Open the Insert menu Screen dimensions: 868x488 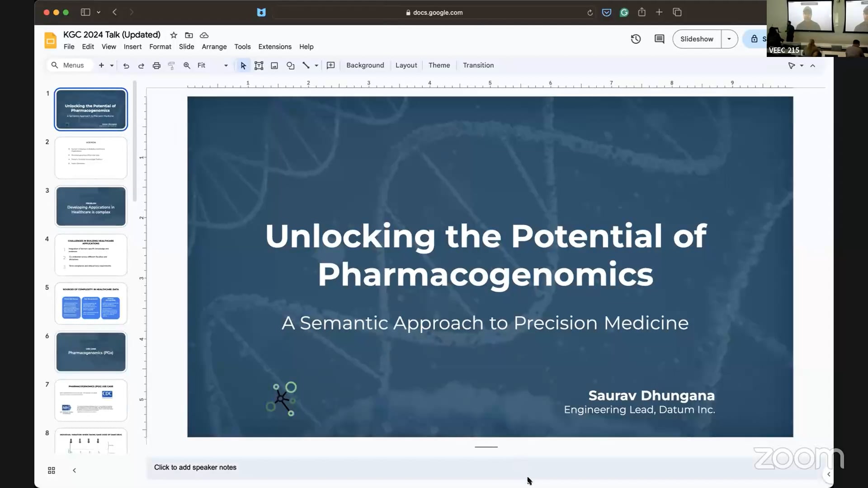pos(132,47)
